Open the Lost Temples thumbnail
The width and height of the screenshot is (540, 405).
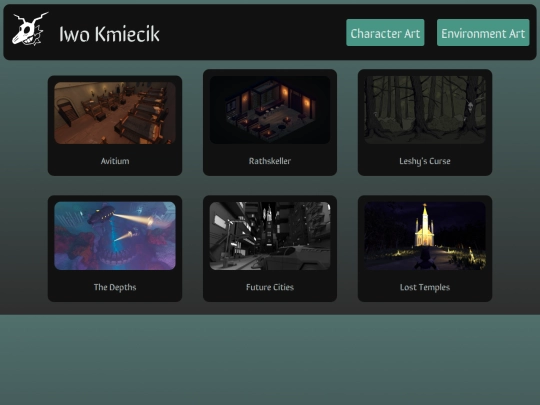tap(425, 236)
